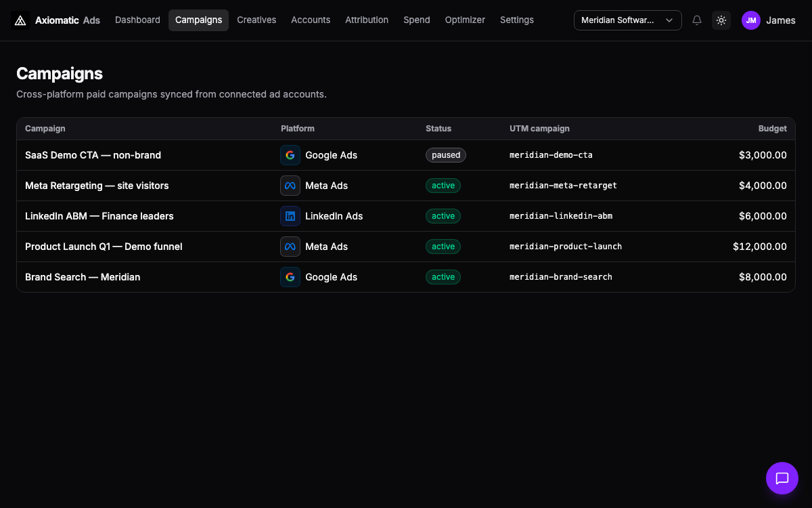Click active badge in Meta Retargeting row
Screen dimensions: 812x508
coord(443,186)
